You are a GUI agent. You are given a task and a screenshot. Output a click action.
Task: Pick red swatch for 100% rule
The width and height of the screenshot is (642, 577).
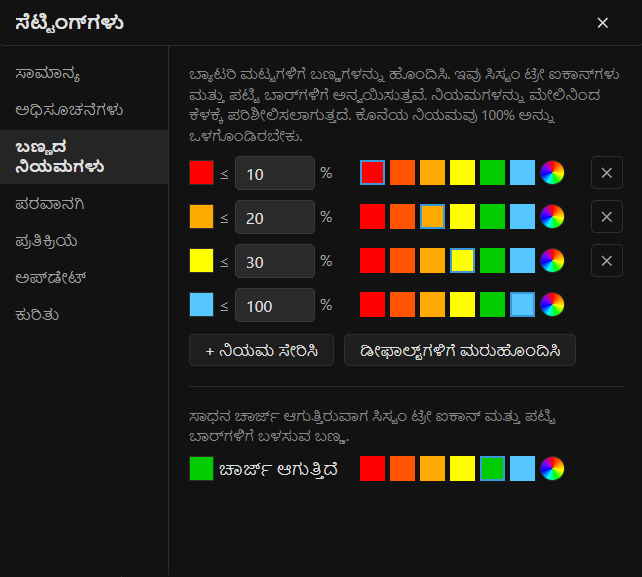pyautogui.click(x=373, y=305)
